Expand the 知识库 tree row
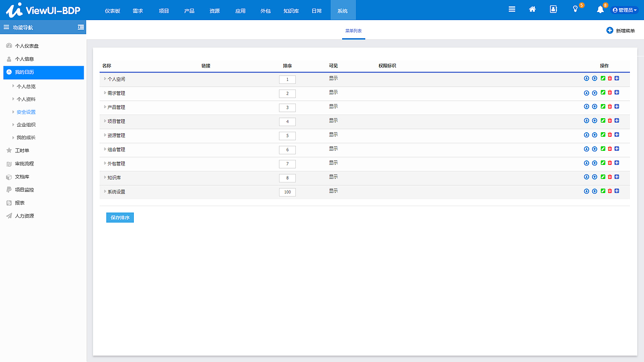Screen dimensions: 644x362 (105, 177)
